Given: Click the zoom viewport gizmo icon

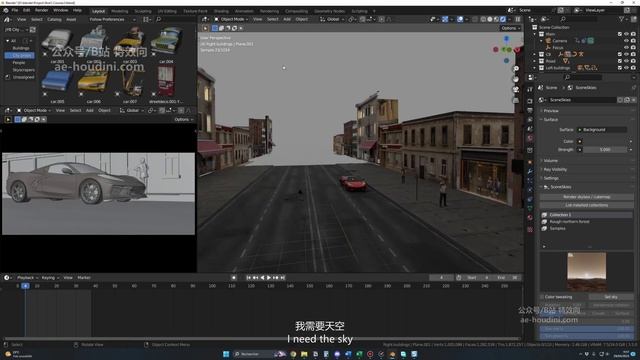Looking at the screenshot, I should [516, 69].
